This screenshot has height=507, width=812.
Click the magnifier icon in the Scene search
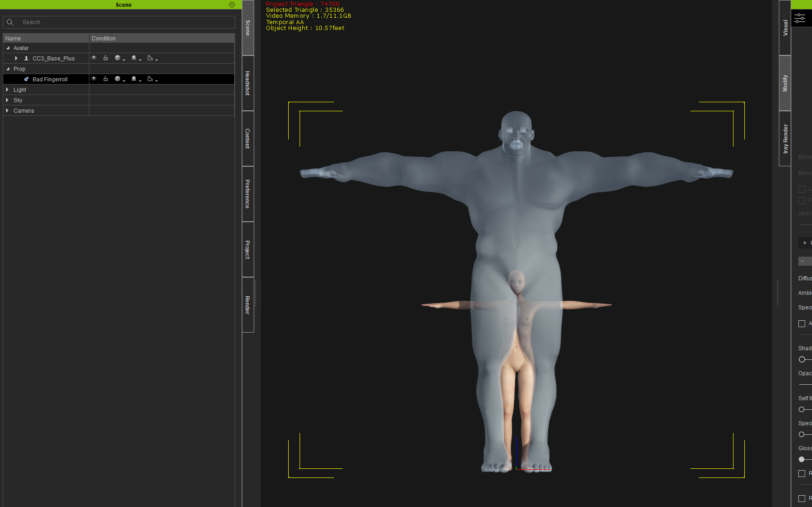10,22
